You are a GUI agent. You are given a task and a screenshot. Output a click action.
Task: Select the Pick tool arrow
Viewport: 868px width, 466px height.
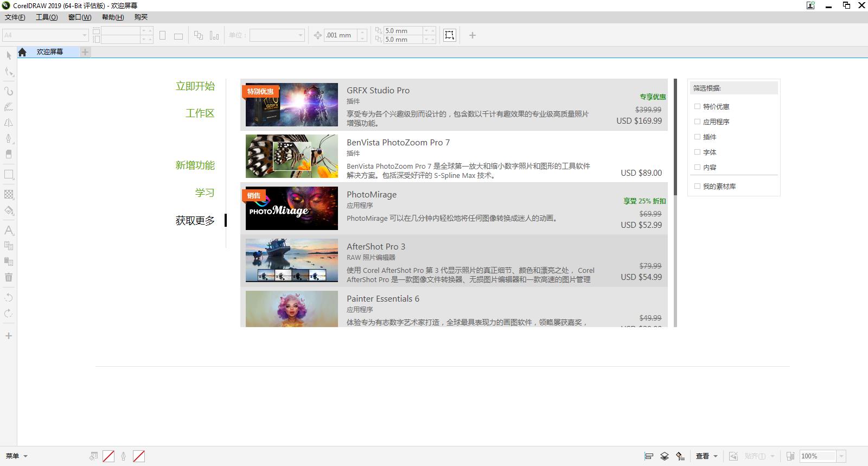(x=9, y=55)
